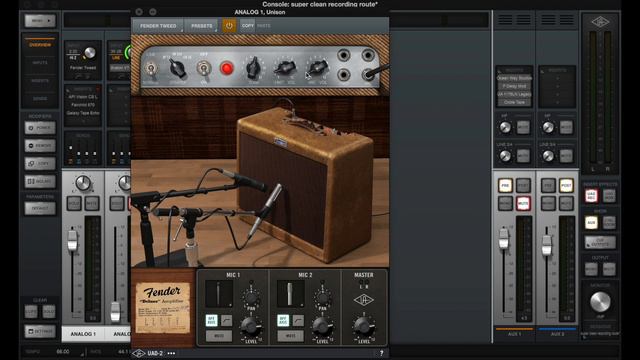Screen dimensions: 640x360
Task: Click the MIC 1 Level knob
Action: click(x=250, y=326)
